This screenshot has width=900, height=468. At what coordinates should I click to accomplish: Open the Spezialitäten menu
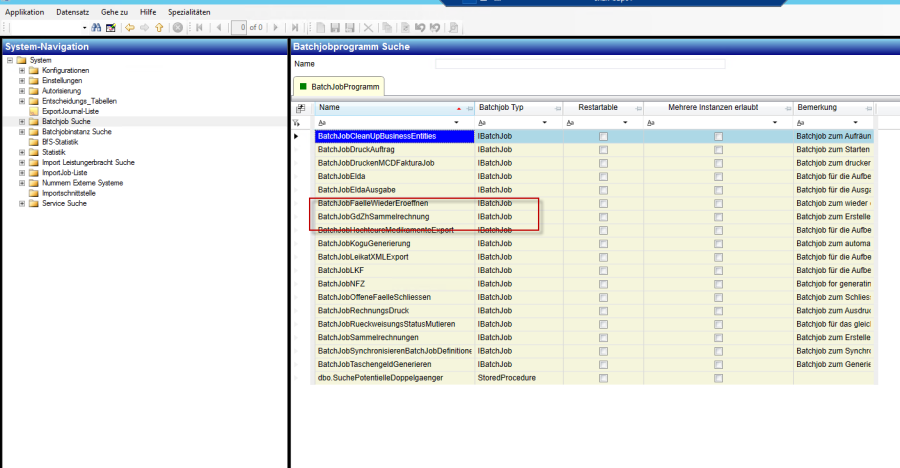pyautogui.click(x=189, y=11)
